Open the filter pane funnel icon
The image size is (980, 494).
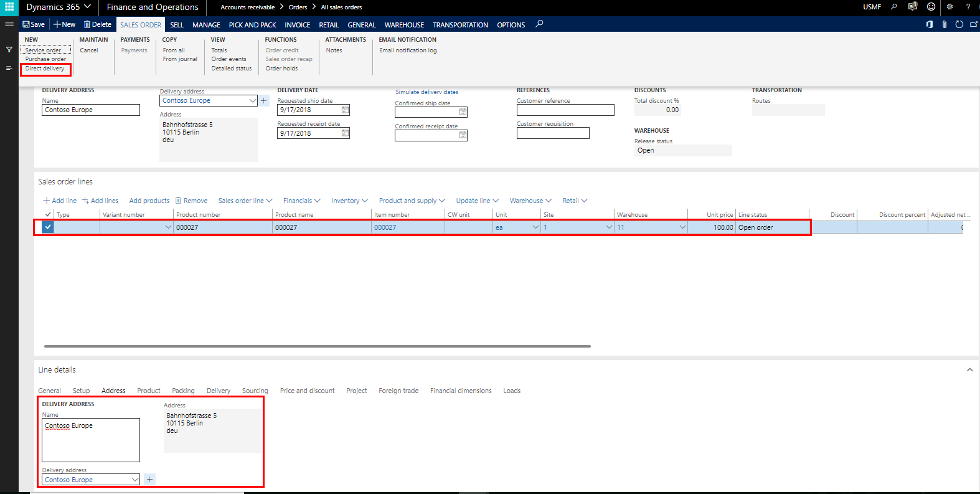[x=9, y=50]
